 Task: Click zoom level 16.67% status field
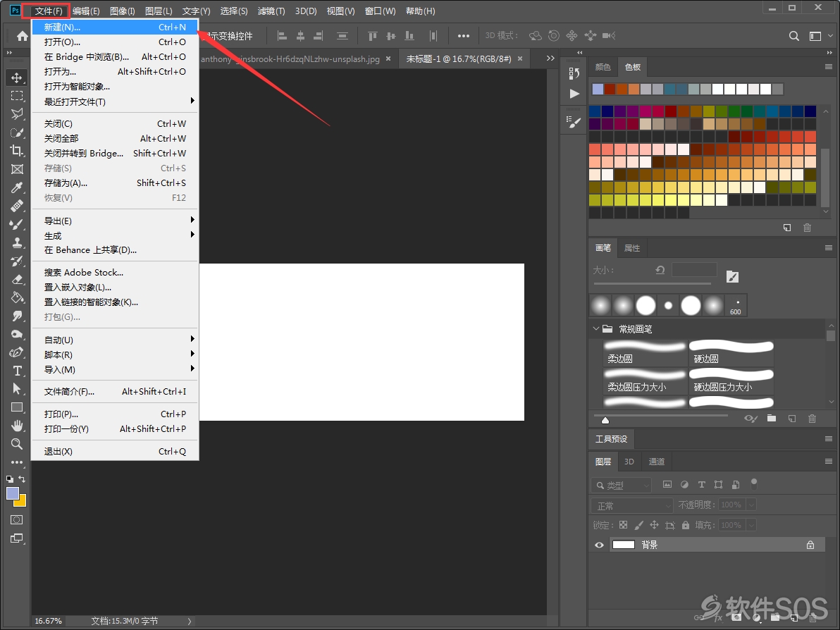click(x=48, y=621)
